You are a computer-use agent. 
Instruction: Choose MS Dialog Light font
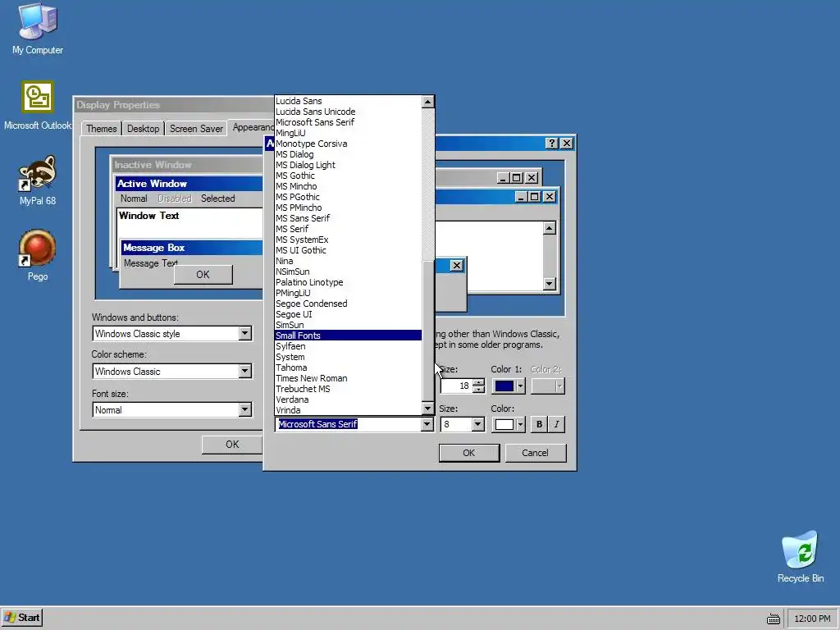(x=348, y=165)
